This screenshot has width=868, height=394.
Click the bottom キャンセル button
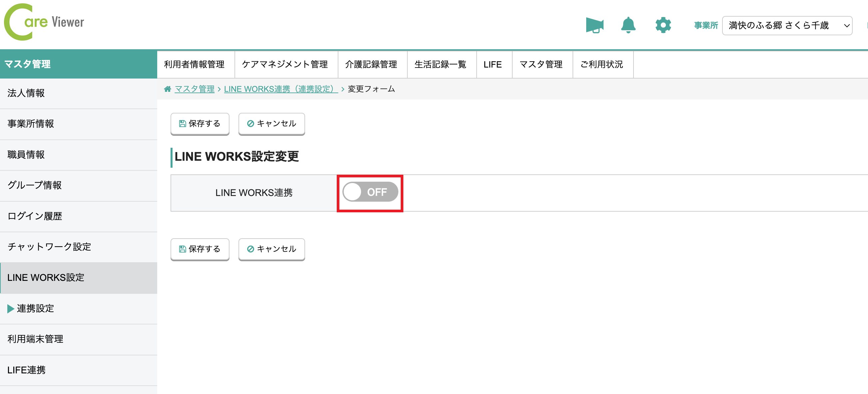tap(271, 249)
